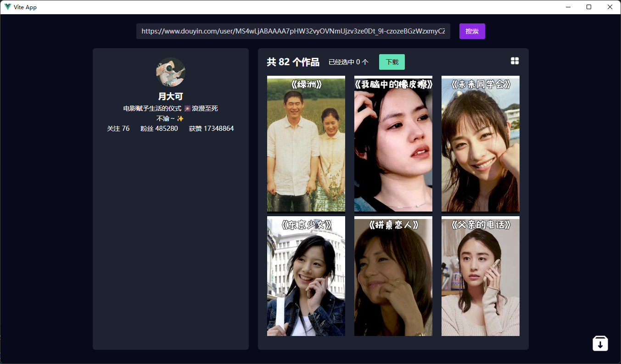Click the 关注 76 following count
The width and height of the screenshot is (621, 364).
click(x=118, y=129)
